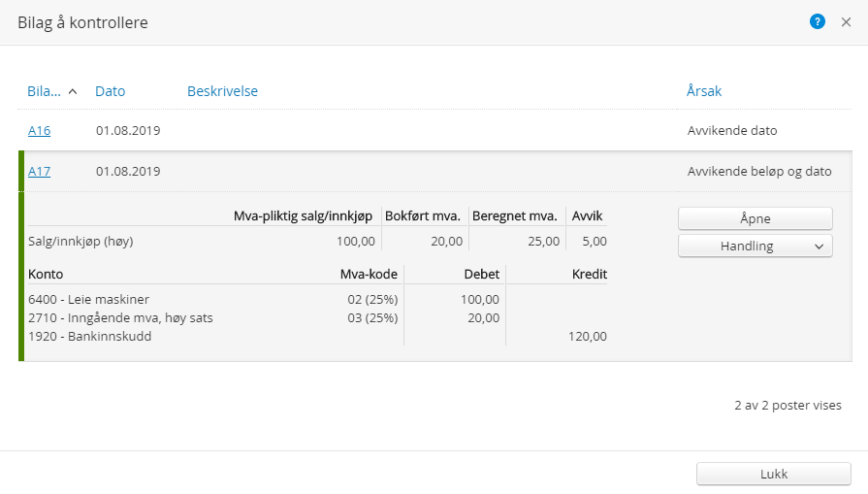The width and height of the screenshot is (868, 494).
Task: Open voucher link A17
Action: (39, 172)
